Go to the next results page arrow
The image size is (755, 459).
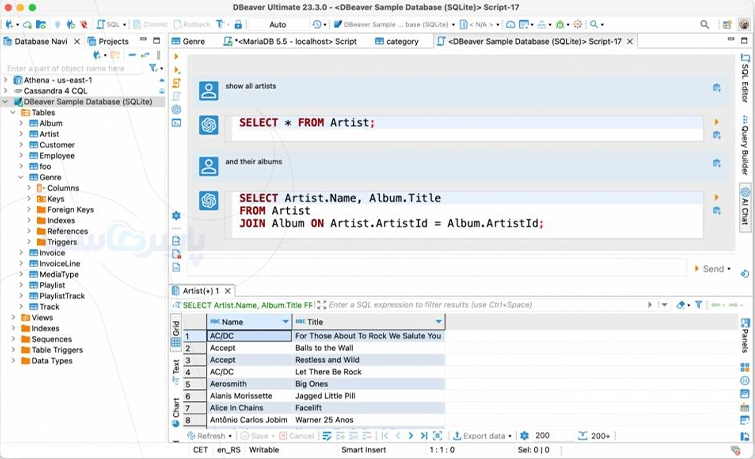(x=411, y=436)
